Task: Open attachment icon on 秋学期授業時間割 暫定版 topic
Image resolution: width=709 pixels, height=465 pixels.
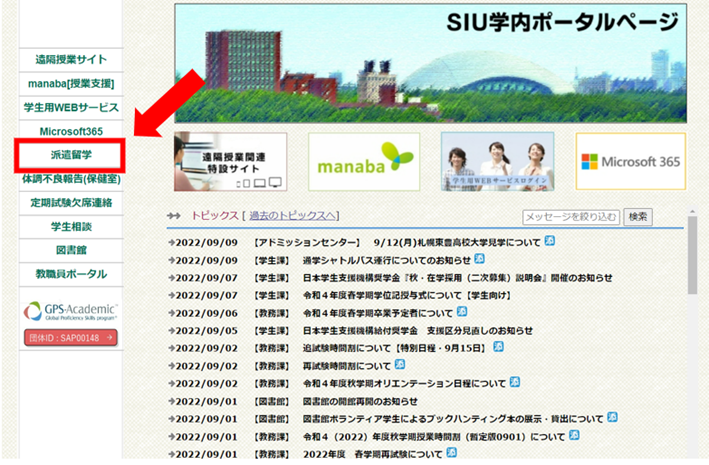Action: 574,436
